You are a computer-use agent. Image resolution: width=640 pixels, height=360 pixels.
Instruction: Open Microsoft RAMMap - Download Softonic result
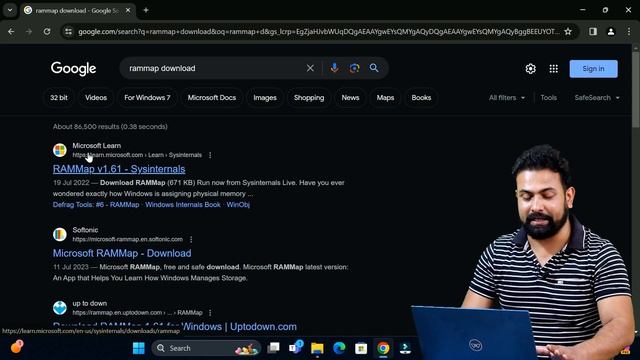(122, 253)
